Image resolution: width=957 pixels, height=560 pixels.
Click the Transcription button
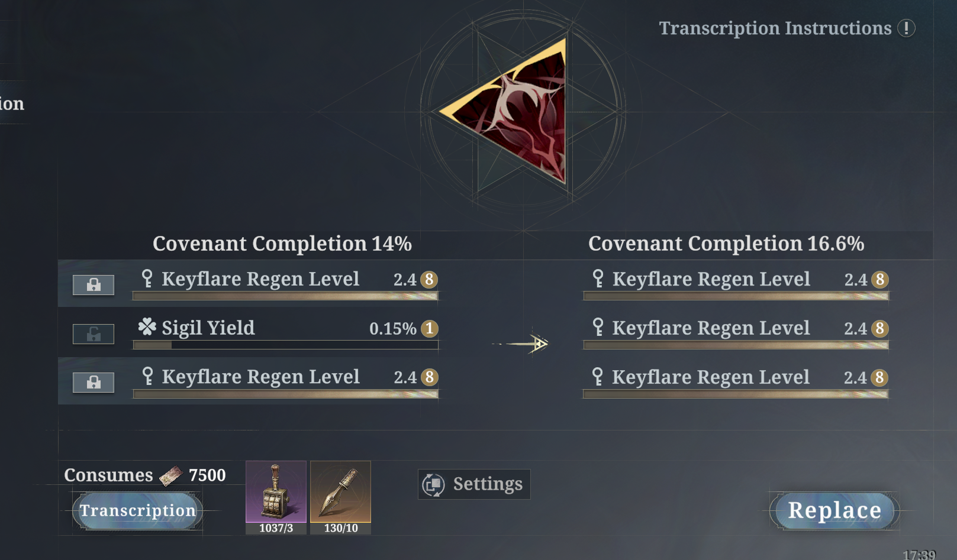coord(138,511)
